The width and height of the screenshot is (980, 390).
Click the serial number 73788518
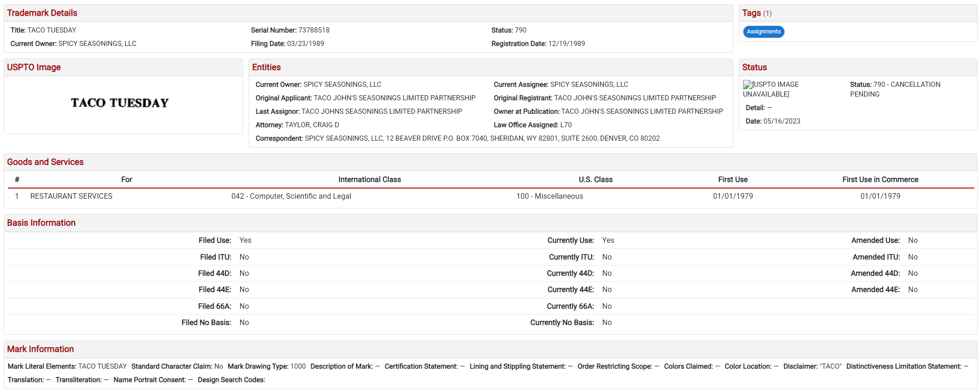pyautogui.click(x=314, y=30)
